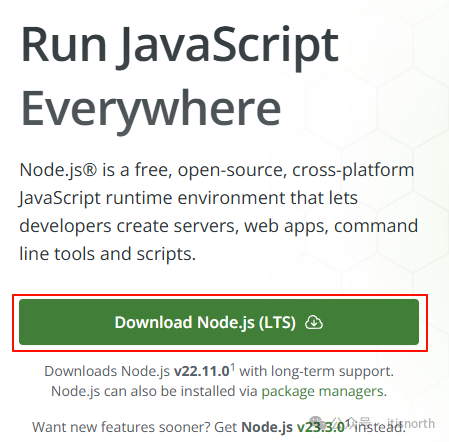449x442 pixels.
Task: Click the registered trademark symbol after Node.js
Action: (89, 170)
